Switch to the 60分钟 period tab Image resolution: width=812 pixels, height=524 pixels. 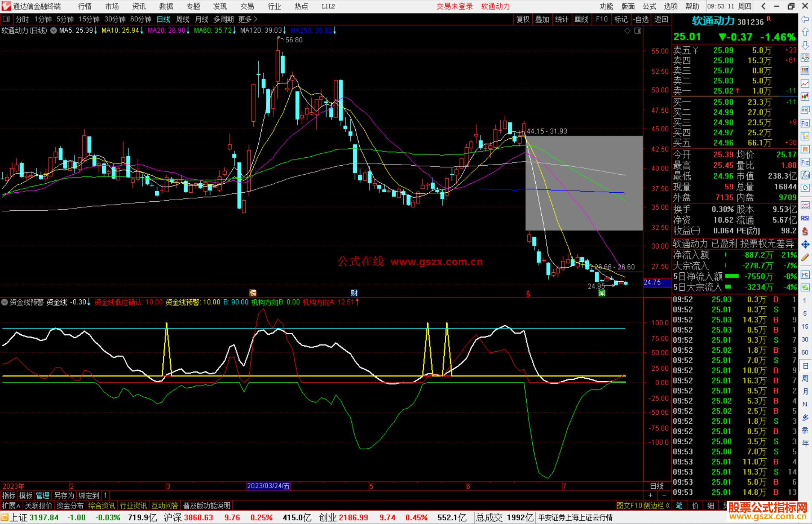point(141,19)
